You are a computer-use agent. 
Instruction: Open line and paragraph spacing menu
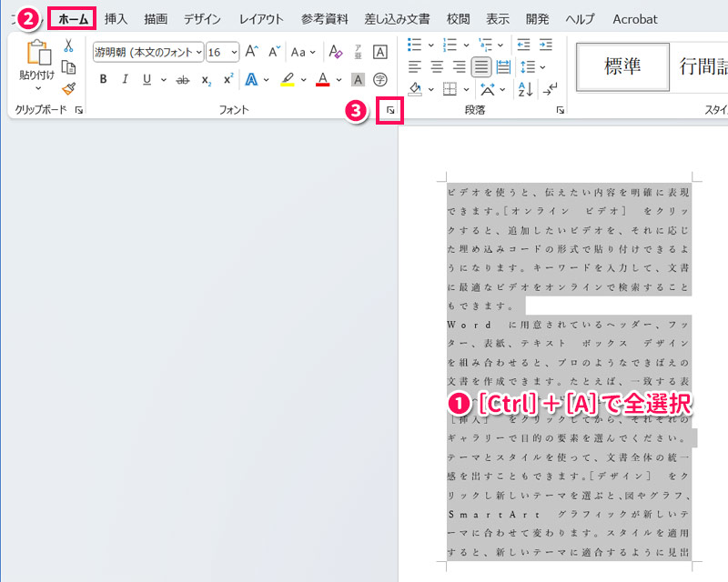[532, 67]
